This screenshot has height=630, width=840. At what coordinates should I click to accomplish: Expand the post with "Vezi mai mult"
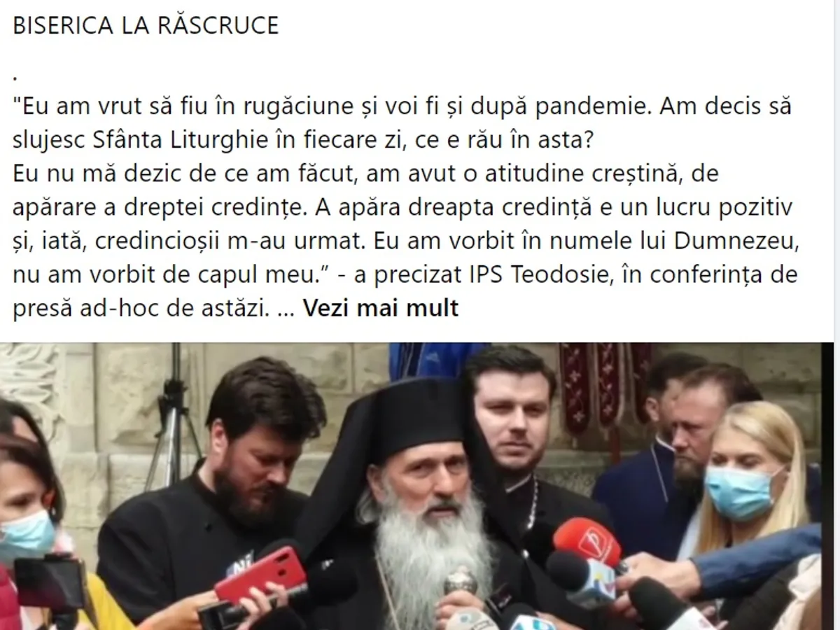[380, 308]
